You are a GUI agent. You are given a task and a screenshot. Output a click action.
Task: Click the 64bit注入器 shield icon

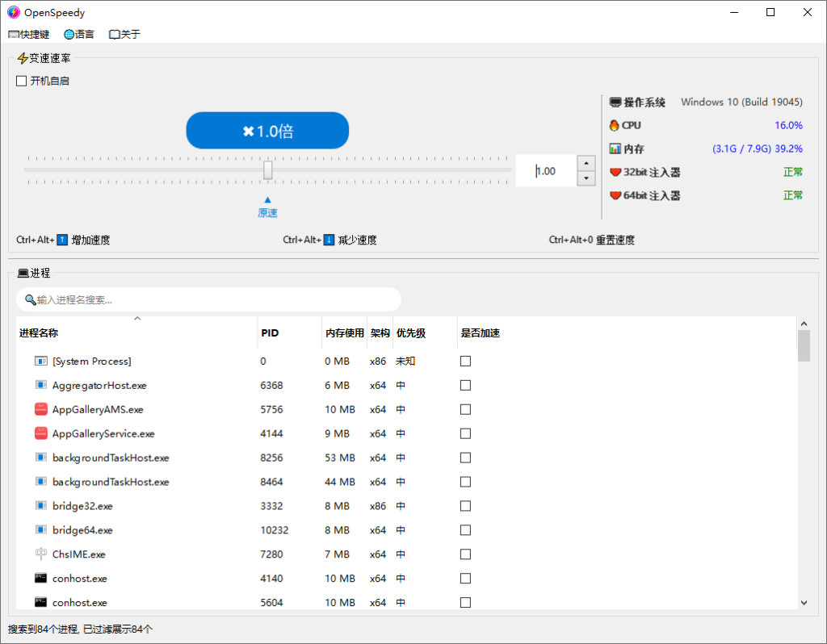pos(614,194)
